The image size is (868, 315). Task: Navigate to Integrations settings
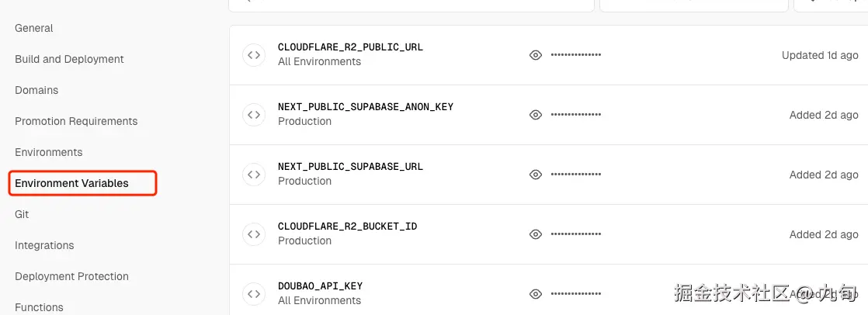[x=44, y=245]
